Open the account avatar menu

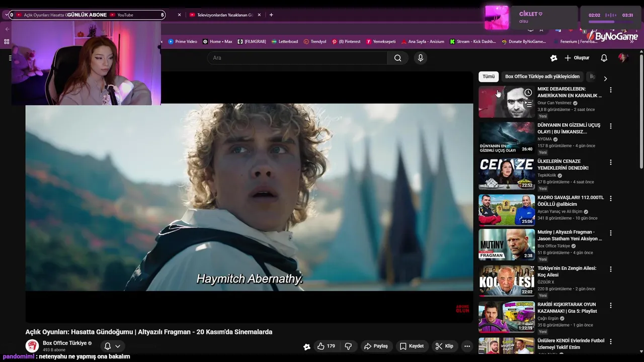point(623,58)
